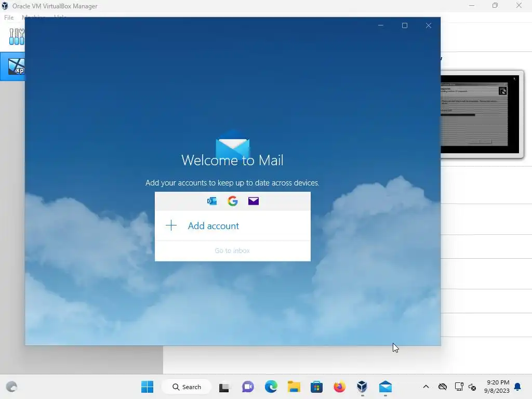Click the Mail app taskbar icon
The width and height of the screenshot is (532, 399).
tap(385, 387)
